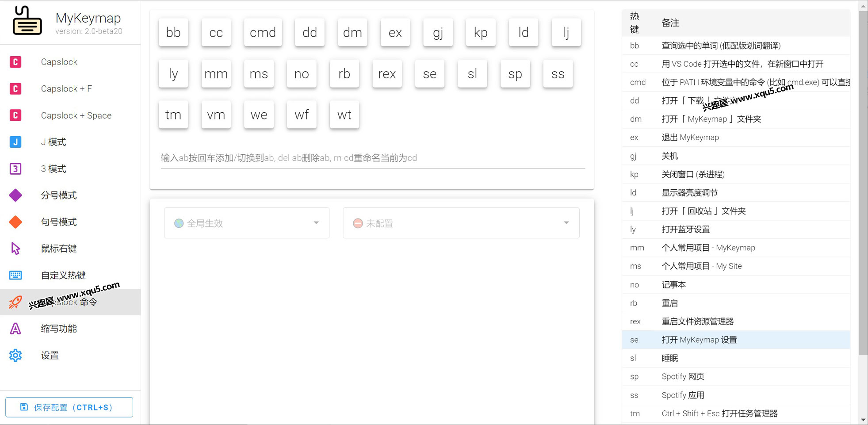Image resolution: width=868 pixels, height=425 pixels.
Task: Click the rocket Capslock 命令 icon
Action: (x=15, y=302)
